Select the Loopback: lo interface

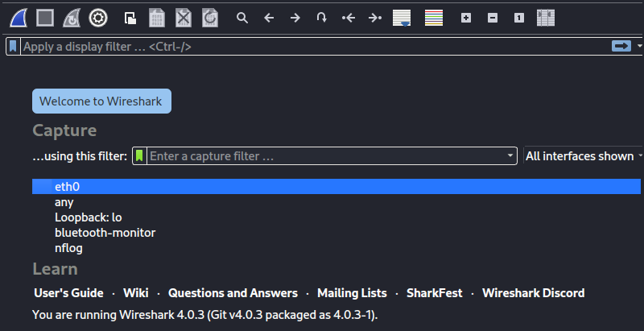(336, 217)
